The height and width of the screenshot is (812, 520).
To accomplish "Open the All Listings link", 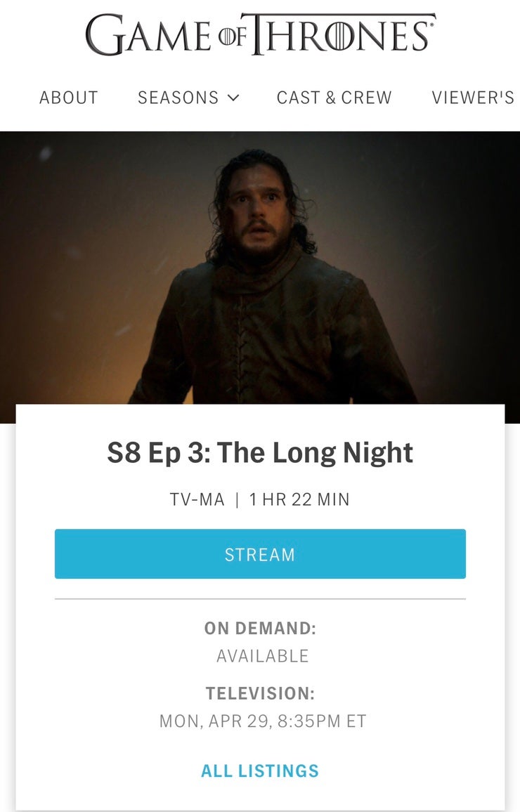I will tap(260, 771).
